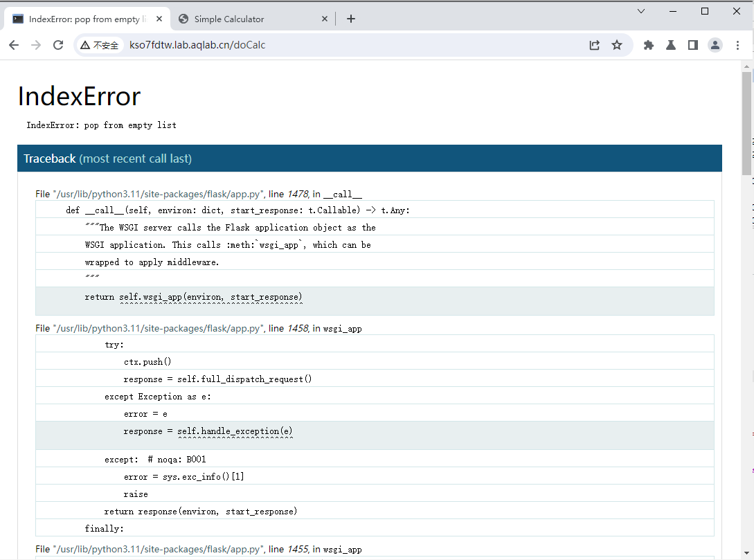Click 'WSGI application. This calls' docstring line
This screenshot has width=754, height=560.
[x=375, y=244]
